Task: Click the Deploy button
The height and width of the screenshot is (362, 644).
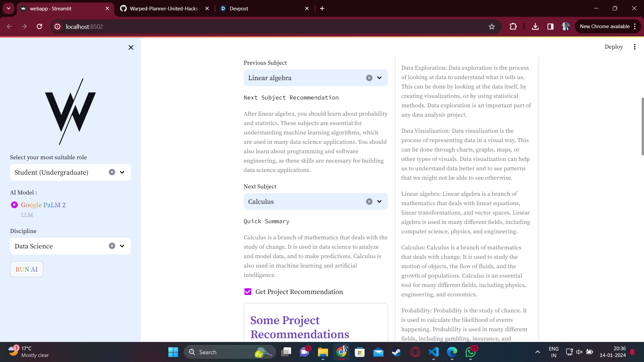Action: [613, 47]
